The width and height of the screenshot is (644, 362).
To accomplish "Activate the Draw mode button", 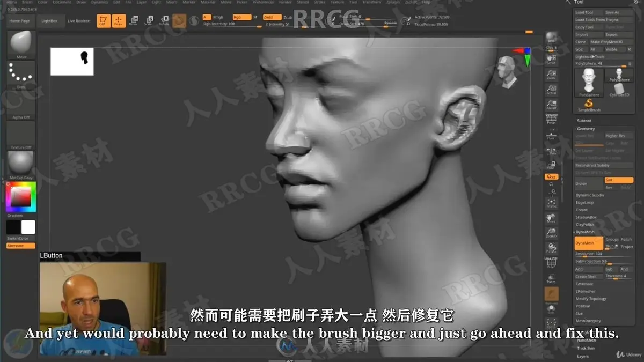I will tap(119, 21).
